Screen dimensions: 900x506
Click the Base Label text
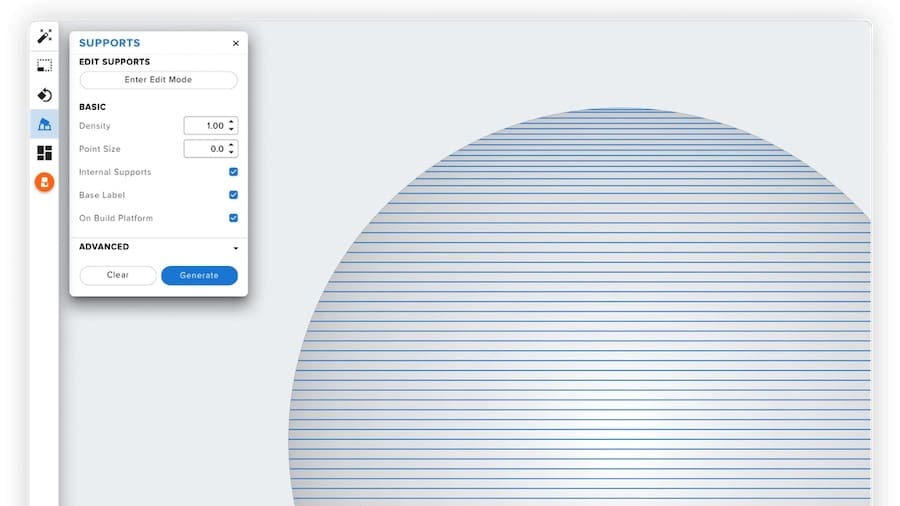102,195
